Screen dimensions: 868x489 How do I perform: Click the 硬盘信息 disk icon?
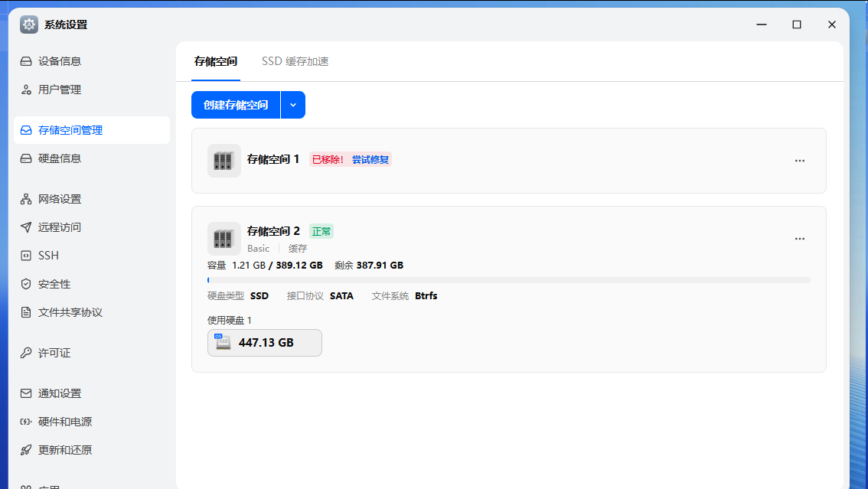(26, 158)
